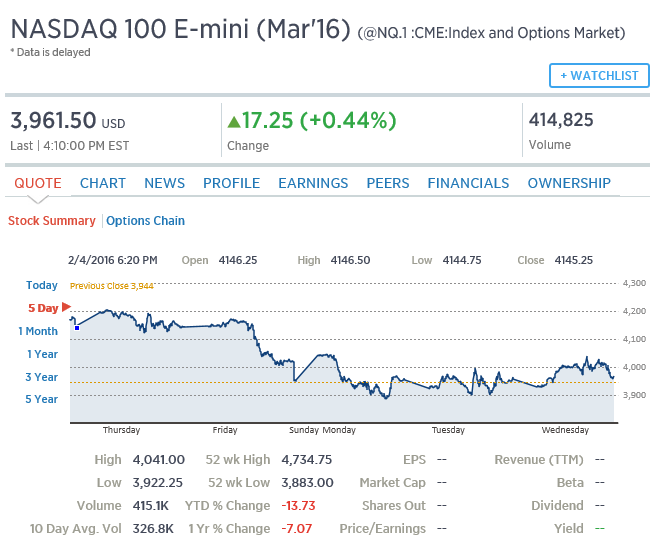Click the Revenue (TTM) label
Screen dimensions: 658x556
click(539, 460)
